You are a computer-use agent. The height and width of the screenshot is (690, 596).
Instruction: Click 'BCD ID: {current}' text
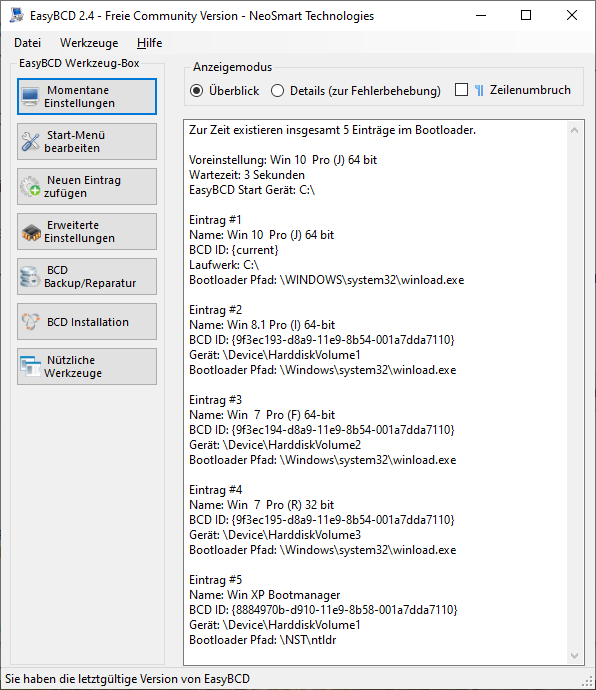[234, 250]
